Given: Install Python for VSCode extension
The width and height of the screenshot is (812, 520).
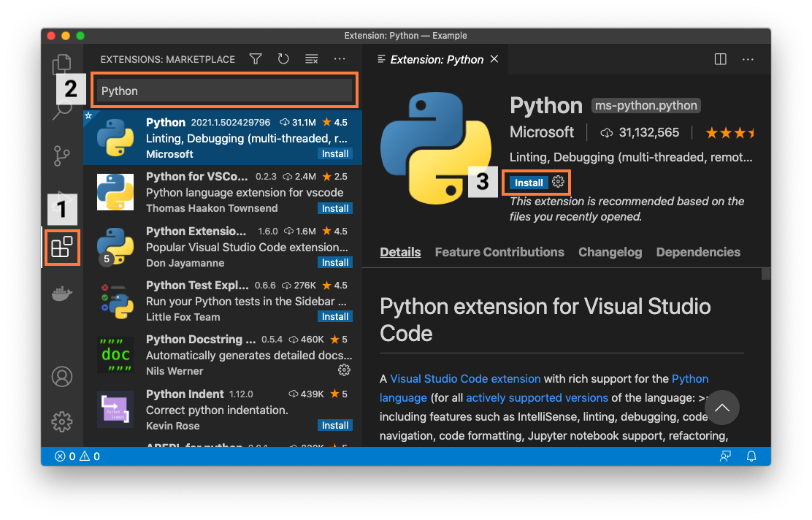Looking at the screenshot, I should point(335,208).
